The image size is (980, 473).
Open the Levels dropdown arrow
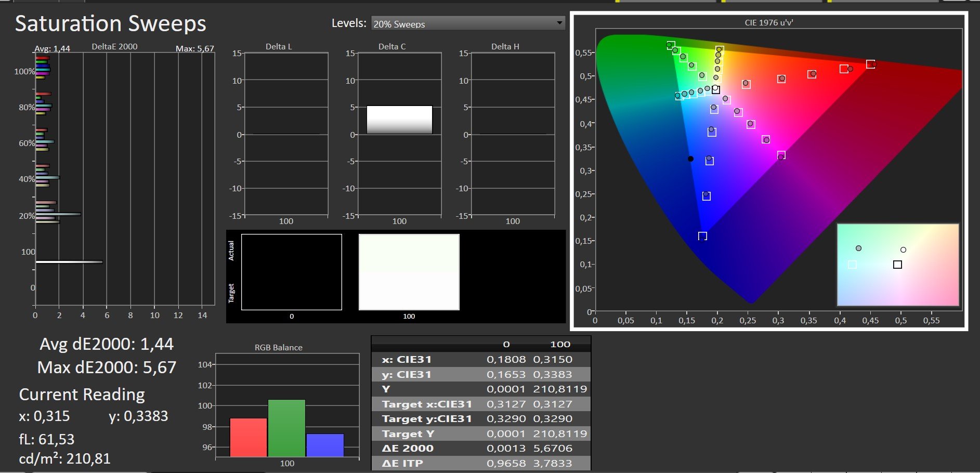(x=559, y=23)
